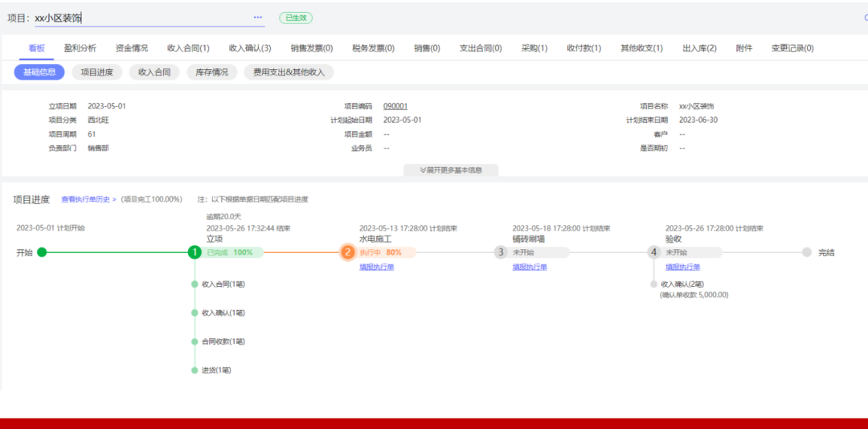Viewport: 868px width, 429px height.
Task: Switch to the 看板 tab
Action: 36,48
